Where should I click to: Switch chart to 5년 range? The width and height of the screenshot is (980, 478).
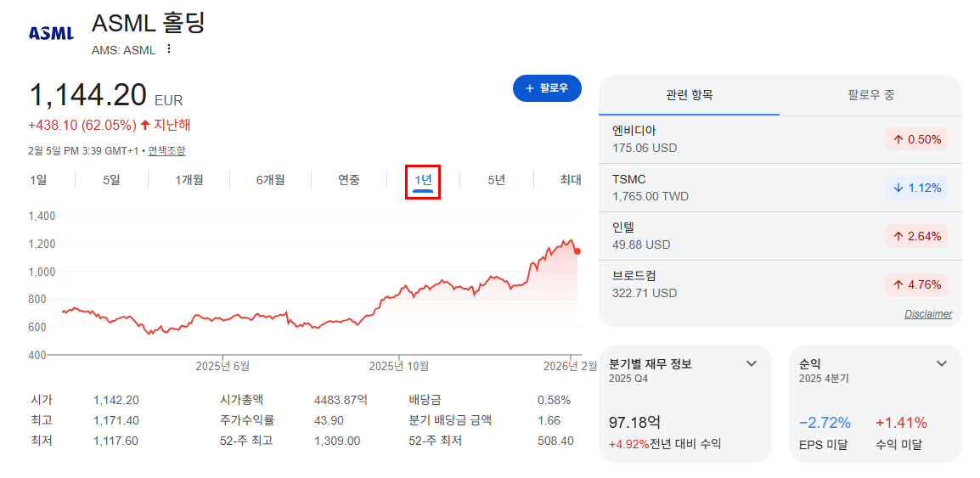coord(497,180)
